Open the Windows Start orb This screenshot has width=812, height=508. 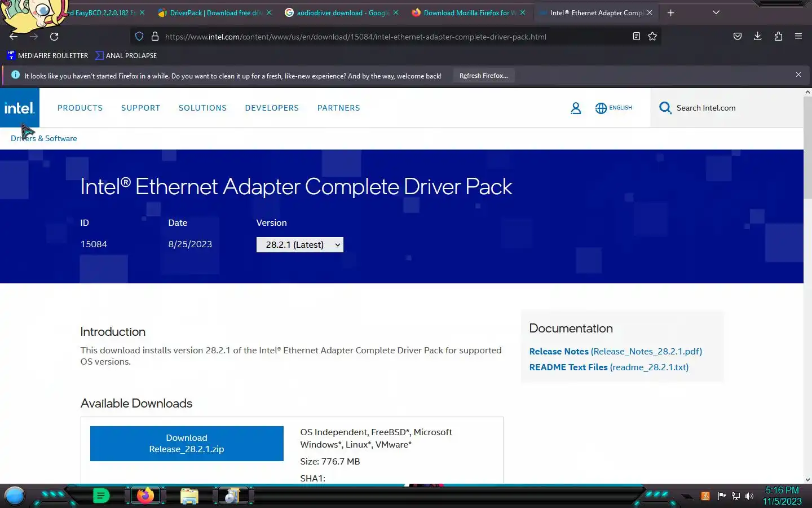click(15, 496)
